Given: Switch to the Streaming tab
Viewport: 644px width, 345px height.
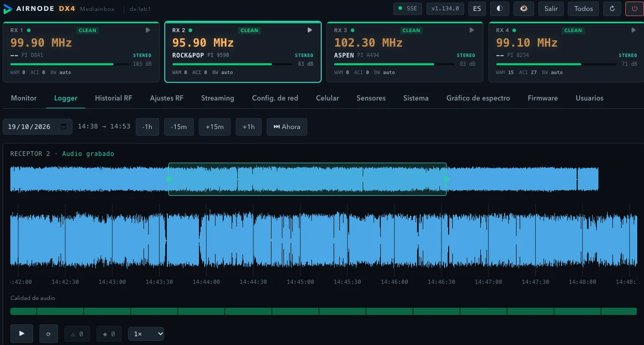Looking at the screenshot, I should pyautogui.click(x=218, y=98).
